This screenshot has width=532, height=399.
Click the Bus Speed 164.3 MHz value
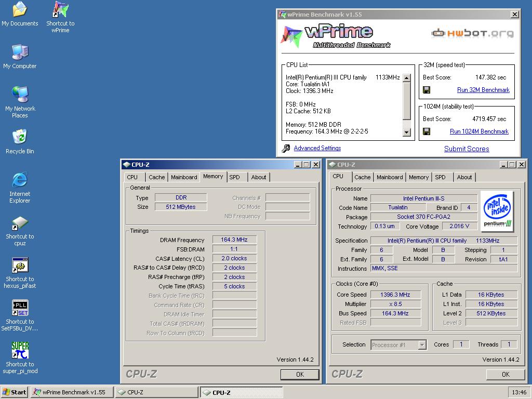395,313
